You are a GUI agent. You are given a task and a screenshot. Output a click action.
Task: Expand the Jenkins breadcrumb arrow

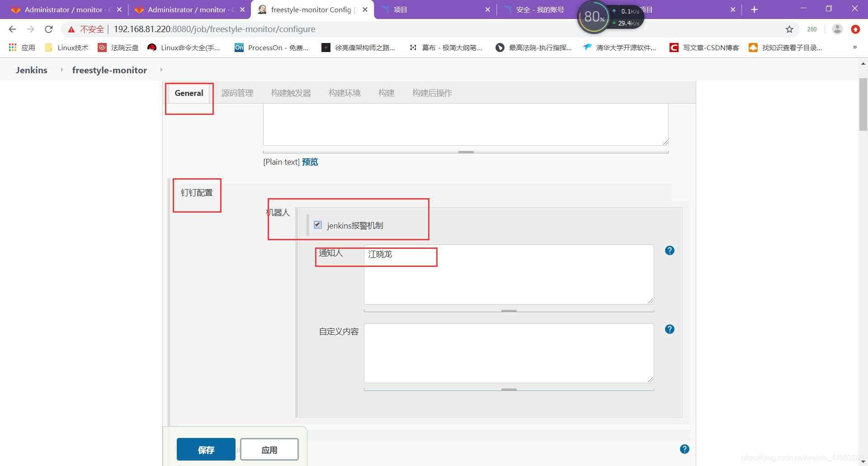[x=62, y=70]
